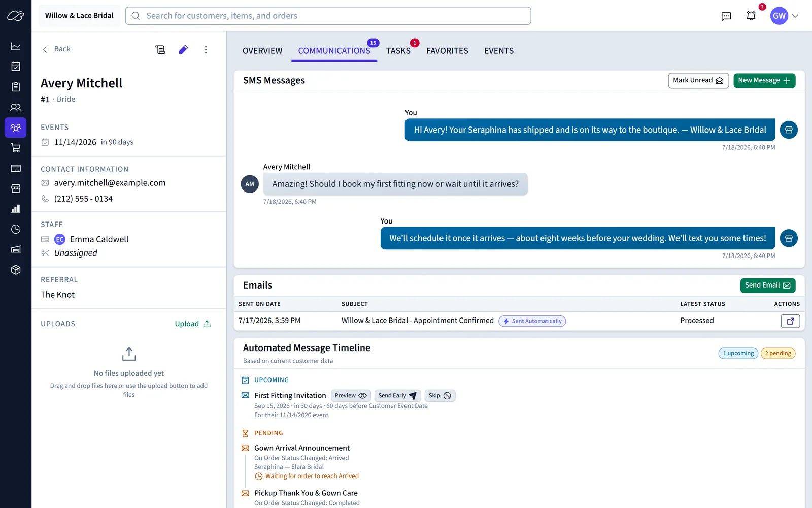Go back using the Back link
The height and width of the screenshot is (508, 812).
[56, 49]
